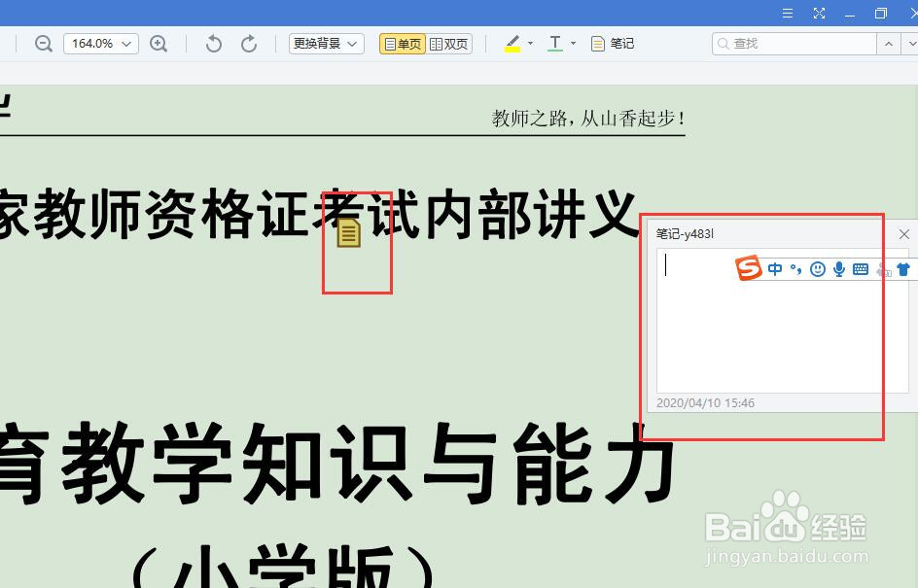Toggle Sogou 中 Chinese/English mode
This screenshot has height=588, width=918.
point(775,269)
